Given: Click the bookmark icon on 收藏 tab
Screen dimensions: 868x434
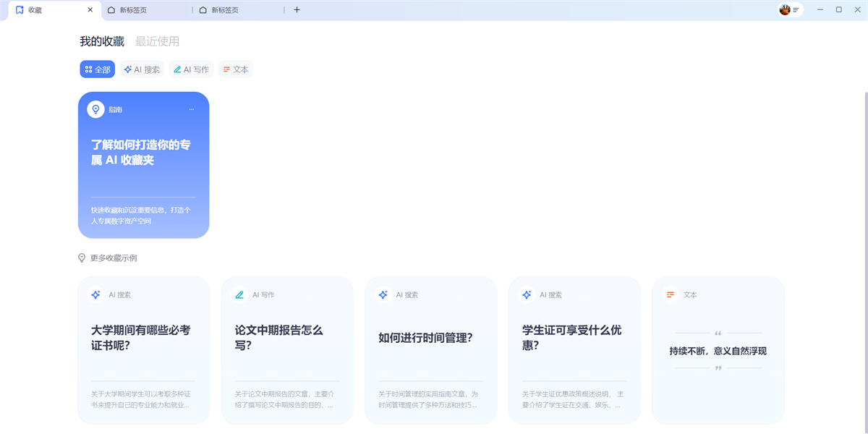Looking at the screenshot, I should point(20,10).
